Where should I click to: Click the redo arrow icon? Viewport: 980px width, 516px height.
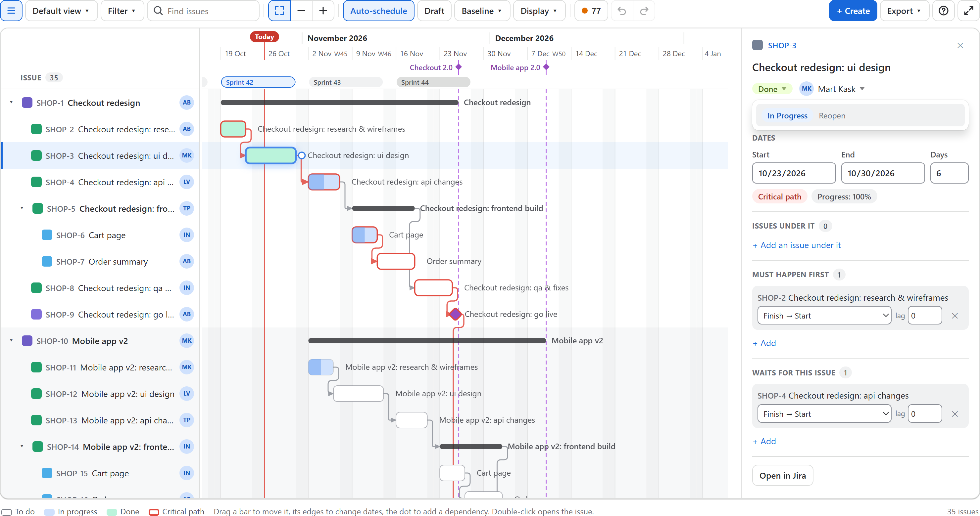(x=644, y=11)
